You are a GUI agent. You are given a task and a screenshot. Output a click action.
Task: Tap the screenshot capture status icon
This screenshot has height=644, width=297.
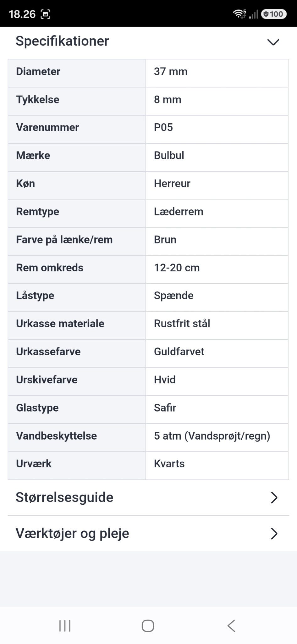point(46,14)
